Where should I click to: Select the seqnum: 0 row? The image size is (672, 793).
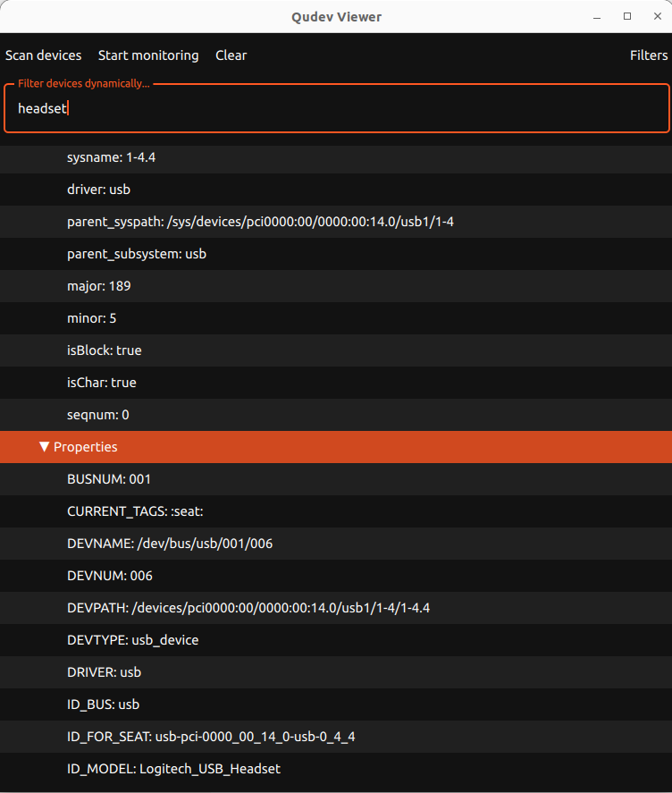coord(98,415)
